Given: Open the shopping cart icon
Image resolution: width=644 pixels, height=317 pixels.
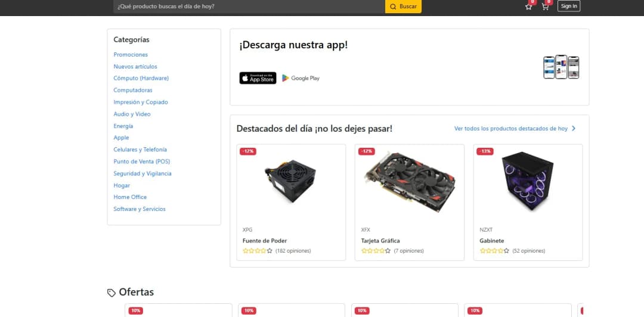Looking at the screenshot, I should (x=545, y=7).
